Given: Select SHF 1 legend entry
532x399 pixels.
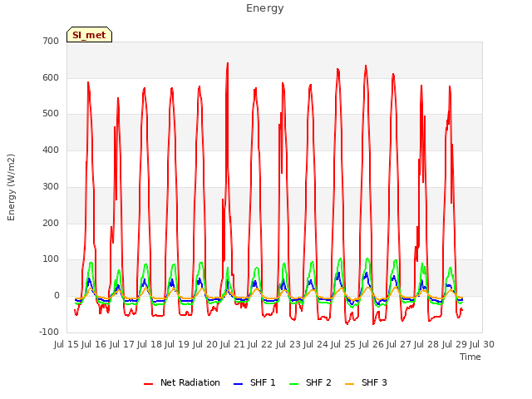Looking at the screenshot, I should 254,382.
